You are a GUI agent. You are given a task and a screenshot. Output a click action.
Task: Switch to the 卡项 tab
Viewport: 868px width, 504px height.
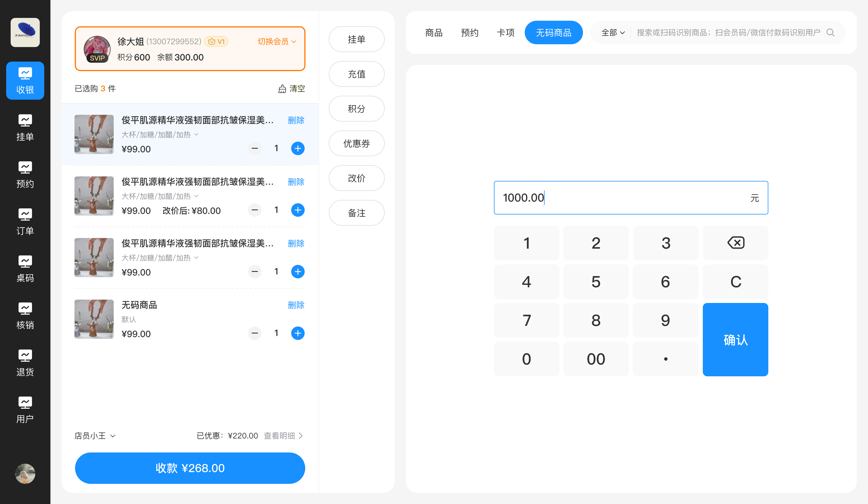coord(505,33)
